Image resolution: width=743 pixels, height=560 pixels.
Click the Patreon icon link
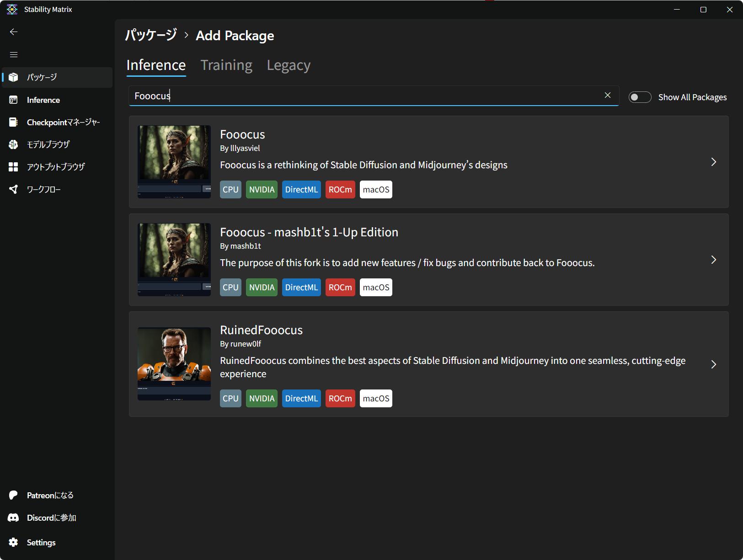click(x=13, y=495)
